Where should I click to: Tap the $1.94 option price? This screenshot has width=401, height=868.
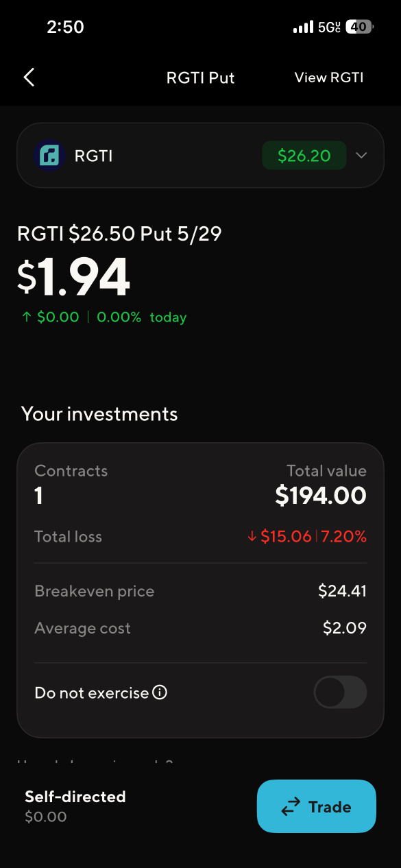point(73,278)
